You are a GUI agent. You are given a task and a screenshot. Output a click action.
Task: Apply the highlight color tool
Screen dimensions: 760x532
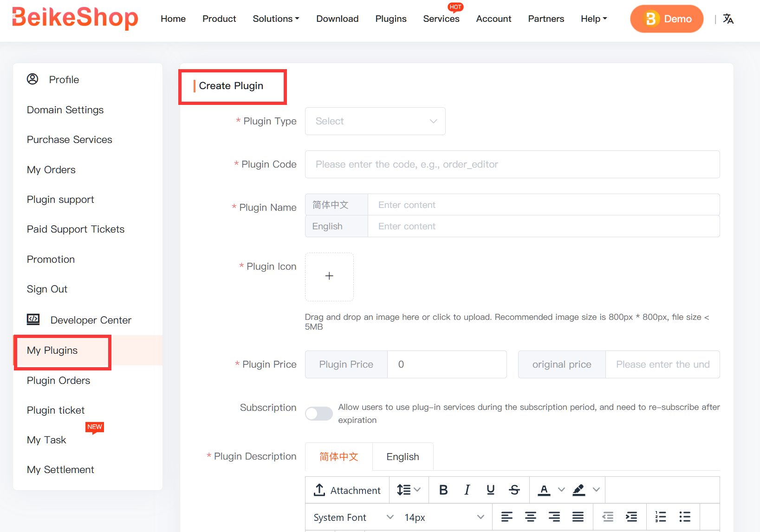[x=578, y=490]
